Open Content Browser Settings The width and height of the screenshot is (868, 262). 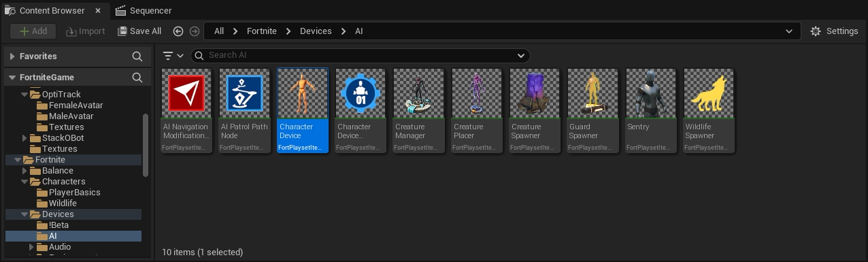[x=835, y=31]
